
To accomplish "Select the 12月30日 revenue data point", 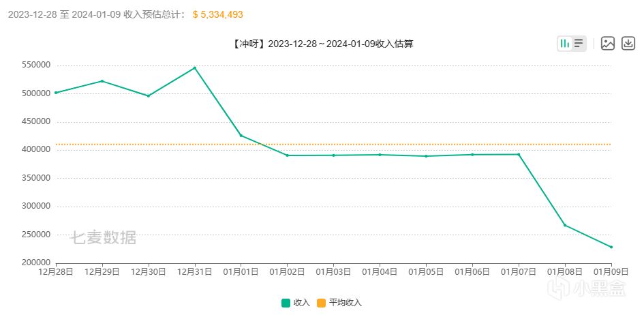I will (149, 95).
